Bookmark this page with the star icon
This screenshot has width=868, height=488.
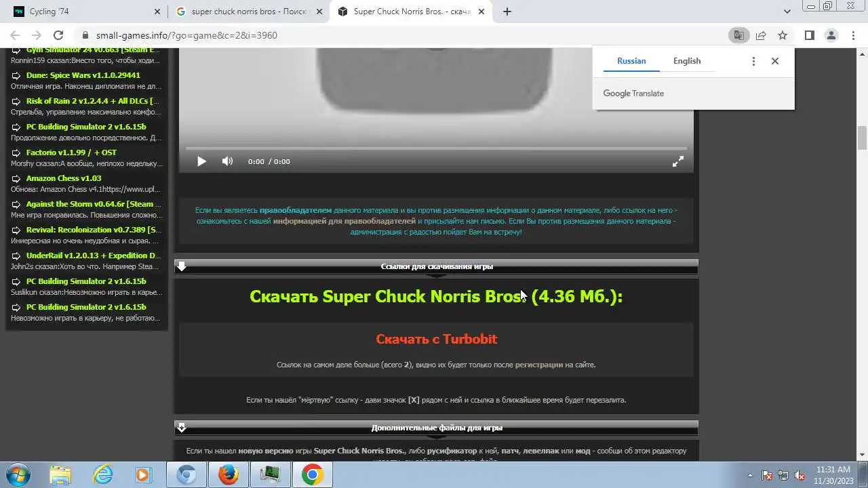(783, 35)
